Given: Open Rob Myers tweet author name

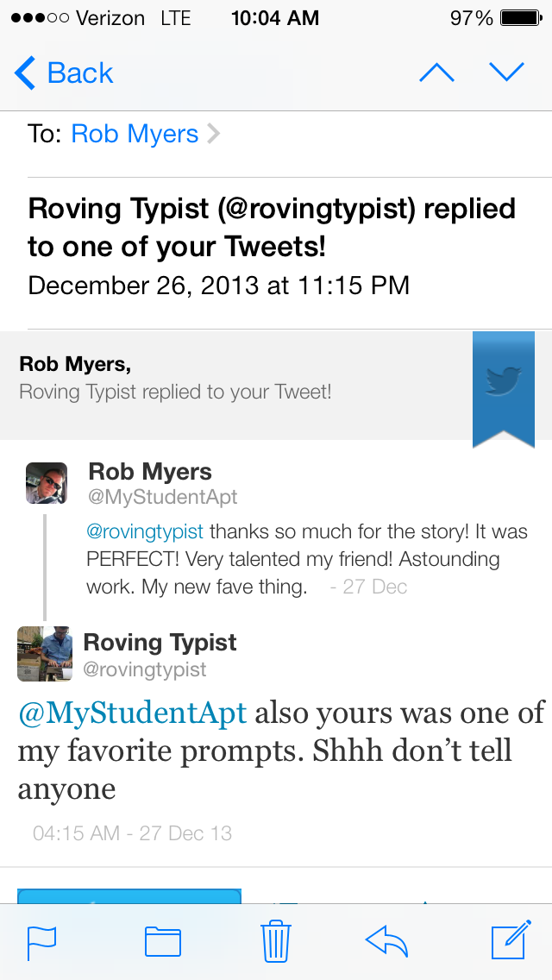Looking at the screenshot, I should 150,472.
